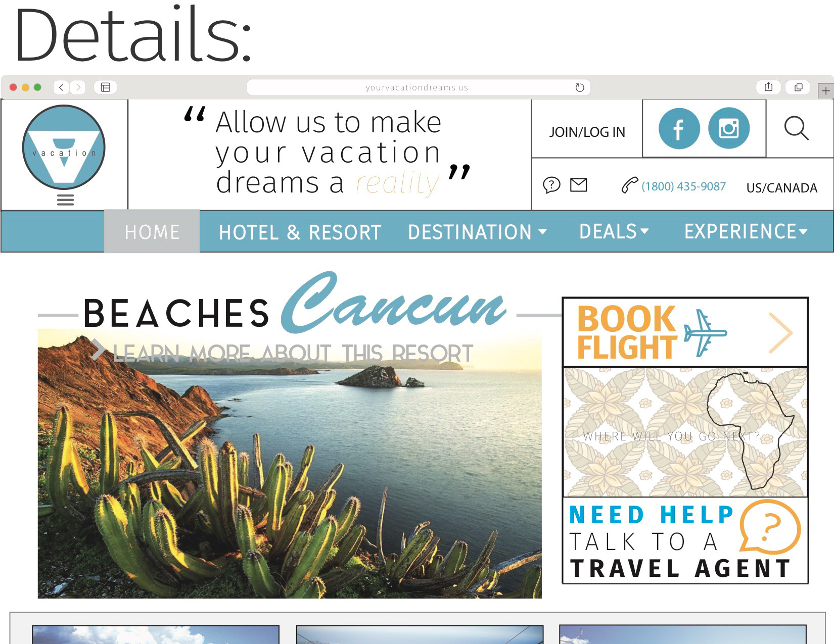Screen dimensions: 834x644
Task: Open the hamburger menu under the logo
Action: (65, 200)
